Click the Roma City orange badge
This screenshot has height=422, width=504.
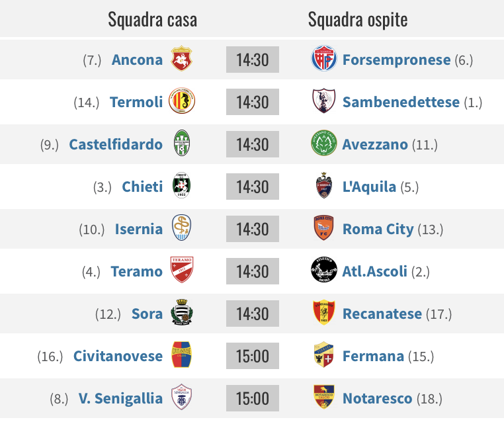coord(323,228)
